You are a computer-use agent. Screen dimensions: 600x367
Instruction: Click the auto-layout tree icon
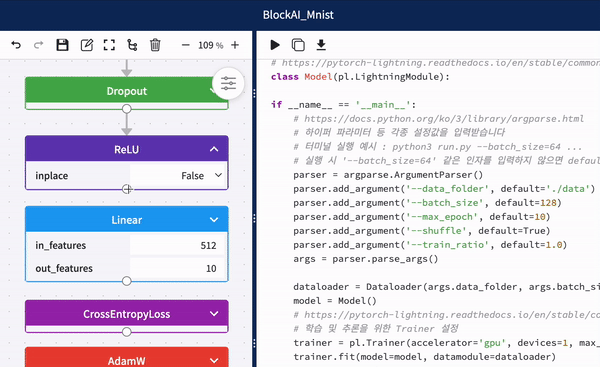point(132,45)
